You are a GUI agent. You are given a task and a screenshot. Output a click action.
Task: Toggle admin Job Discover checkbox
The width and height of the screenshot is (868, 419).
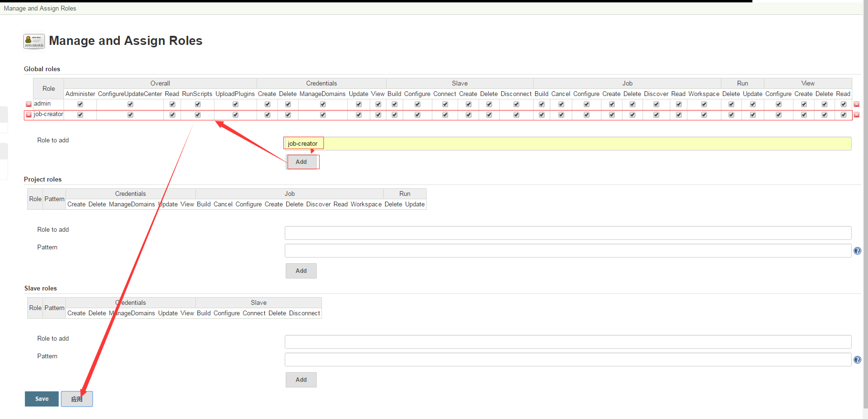(656, 104)
